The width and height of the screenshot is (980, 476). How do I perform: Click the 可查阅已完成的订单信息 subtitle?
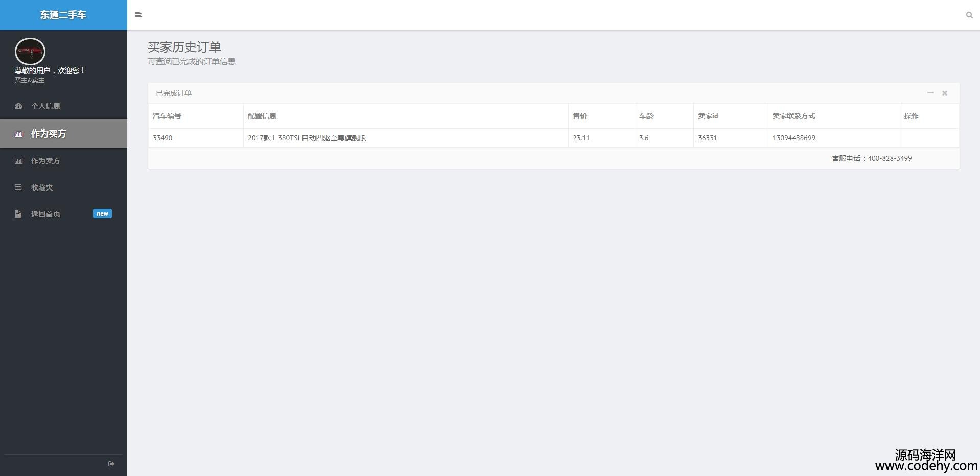[192, 61]
